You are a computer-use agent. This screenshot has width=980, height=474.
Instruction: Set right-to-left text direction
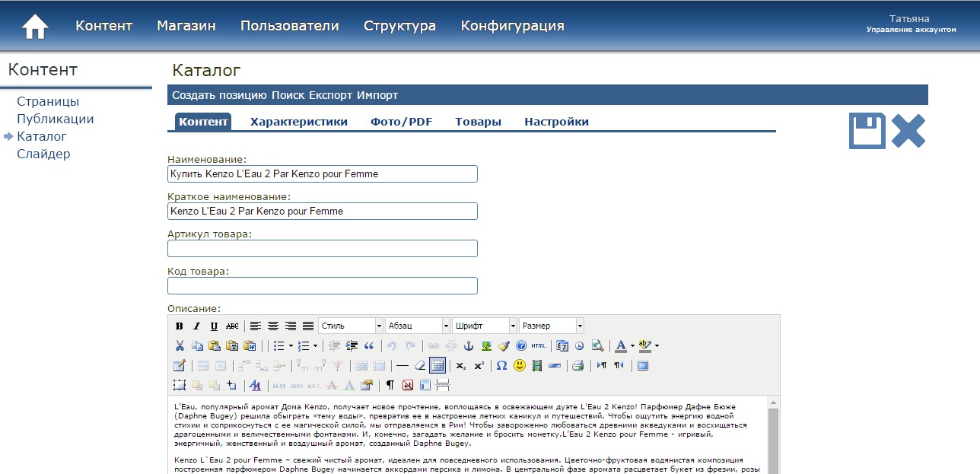(x=619, y=365)
